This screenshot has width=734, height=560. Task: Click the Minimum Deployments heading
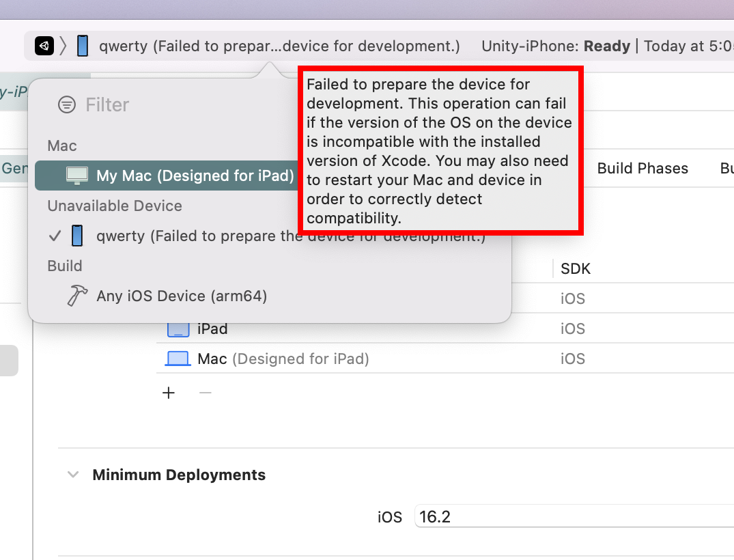(179, 475)
